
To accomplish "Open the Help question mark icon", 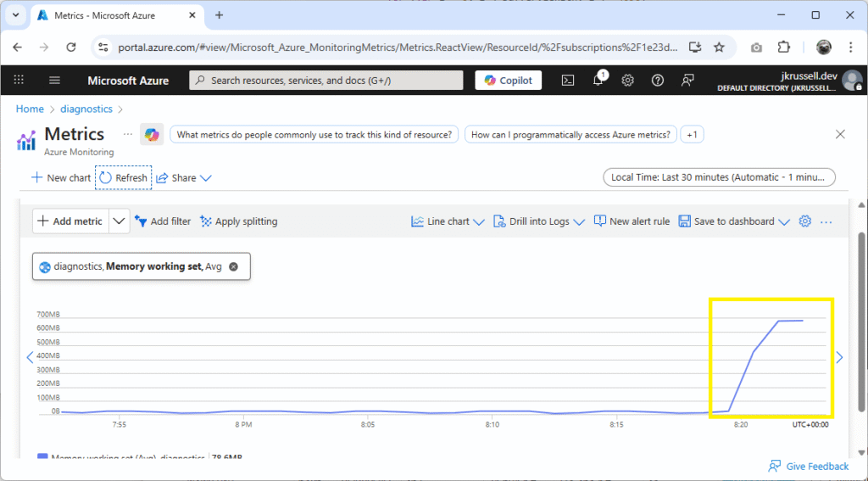I will (657, 81).
